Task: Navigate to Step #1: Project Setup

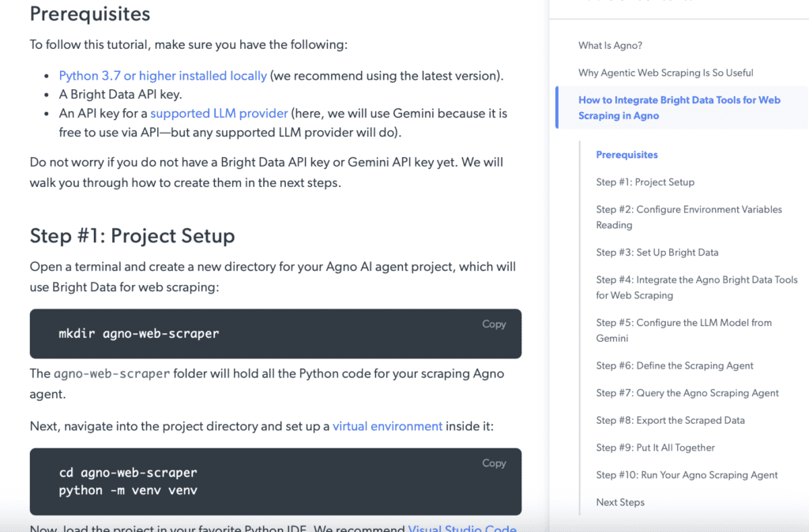Action: point(645,182)
